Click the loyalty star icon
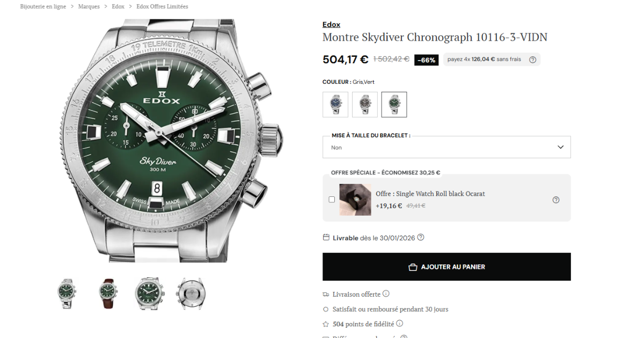The height and width of the screenshot is (338, 644). [x=326, y=324]
